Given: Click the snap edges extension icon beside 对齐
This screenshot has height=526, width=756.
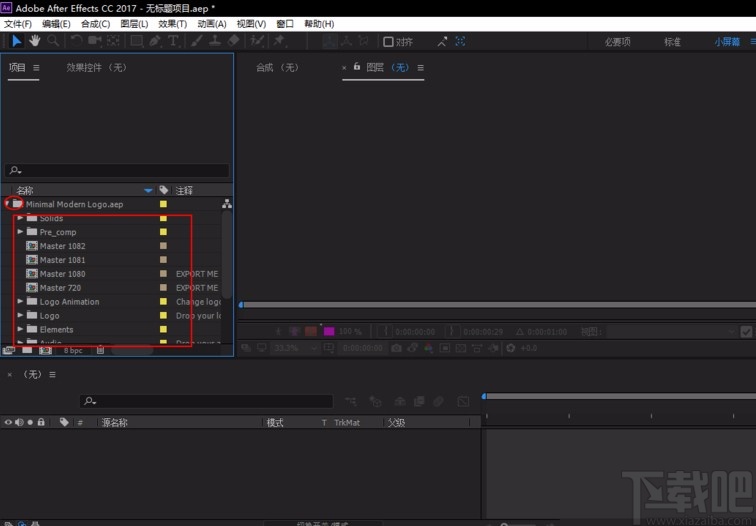Looking at the screenshot, I should tap(442, 42).
